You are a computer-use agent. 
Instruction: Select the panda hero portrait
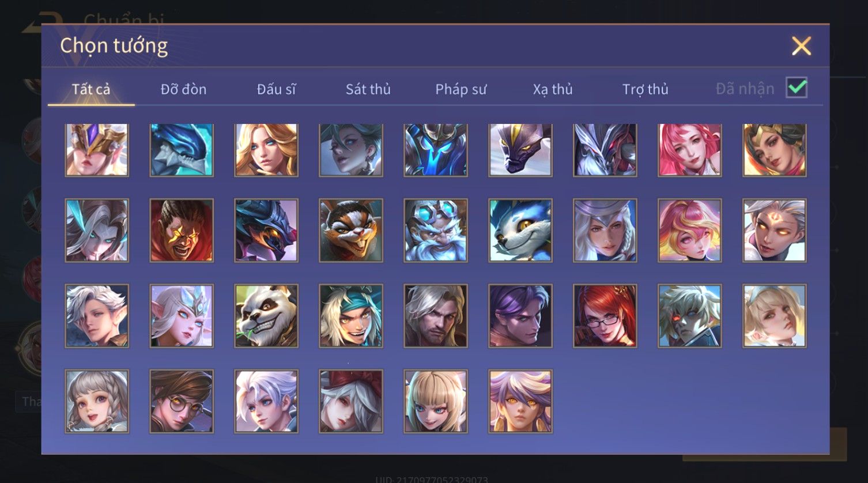266,316
